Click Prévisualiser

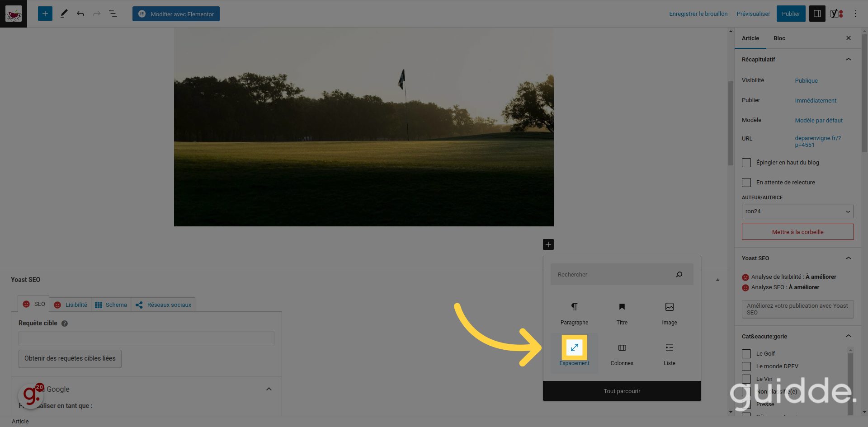point(753,14)
